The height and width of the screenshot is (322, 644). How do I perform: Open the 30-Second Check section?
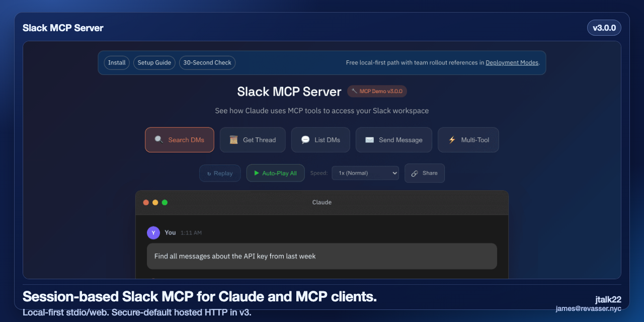[207, 62]
